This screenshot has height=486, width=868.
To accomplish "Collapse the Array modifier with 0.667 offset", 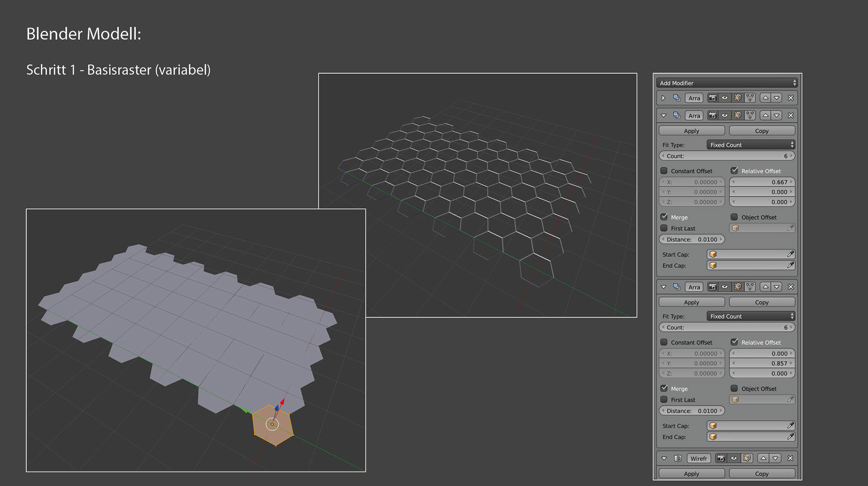I will tap(664, 115).
